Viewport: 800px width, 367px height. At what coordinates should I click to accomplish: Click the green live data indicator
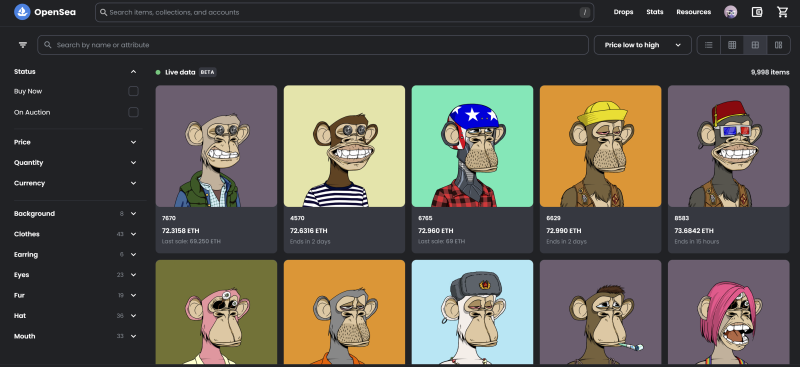158,72
